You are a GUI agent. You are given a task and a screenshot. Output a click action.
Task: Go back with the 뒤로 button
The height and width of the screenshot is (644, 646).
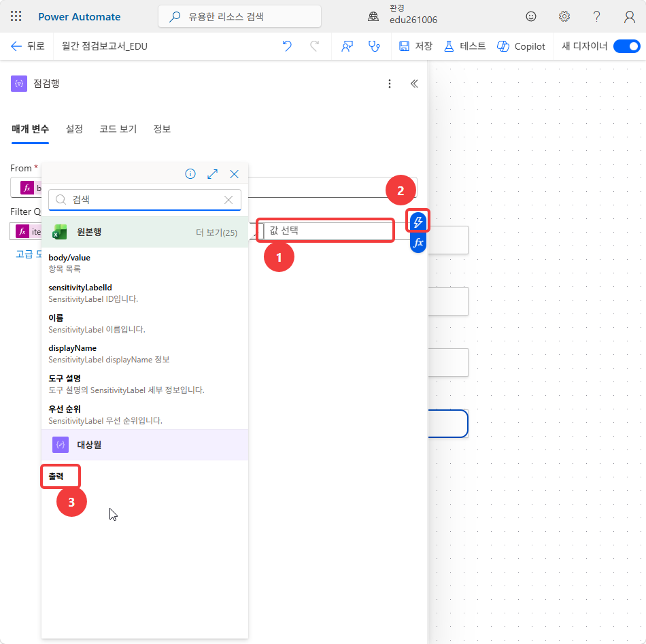[27, 46]
